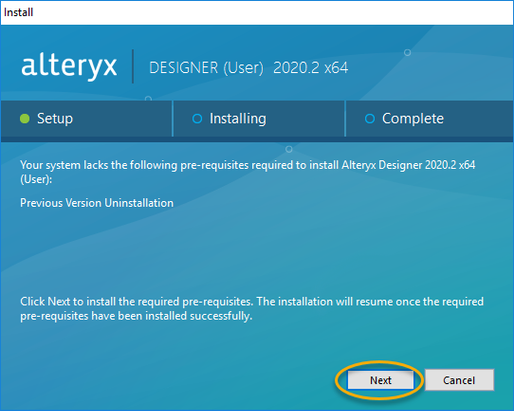Screen dimensions: 514x411
Task: Click 'Previous Version Uninstallation' text
Action: point(97,203)
